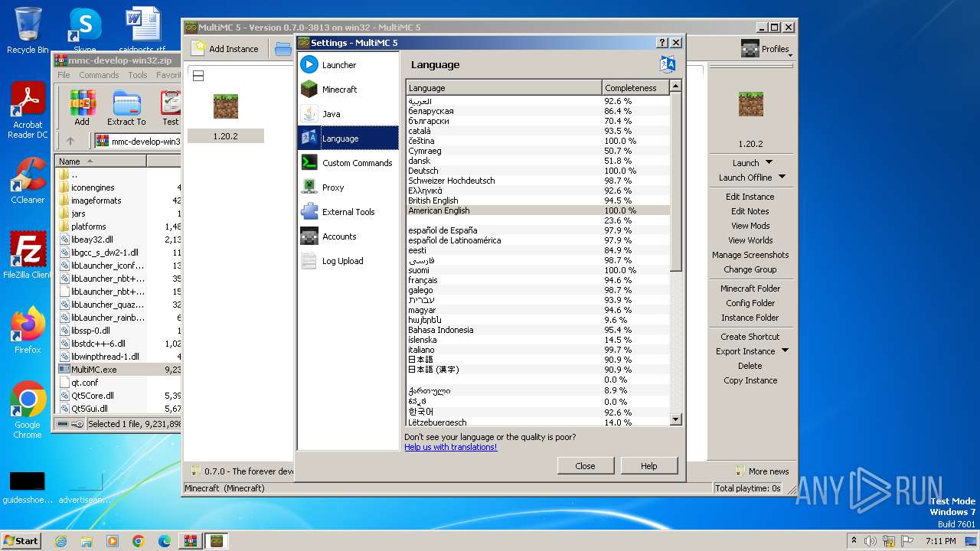Open Google Chrome desktop shortcut
The width and height of the screenshot is (980, 551).
[28, 409]
